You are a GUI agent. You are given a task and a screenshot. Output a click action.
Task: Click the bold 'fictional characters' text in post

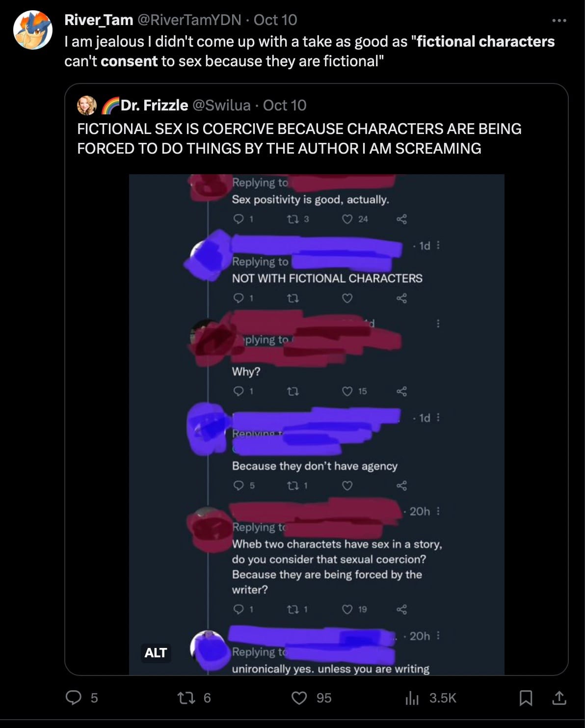[486, 42]
